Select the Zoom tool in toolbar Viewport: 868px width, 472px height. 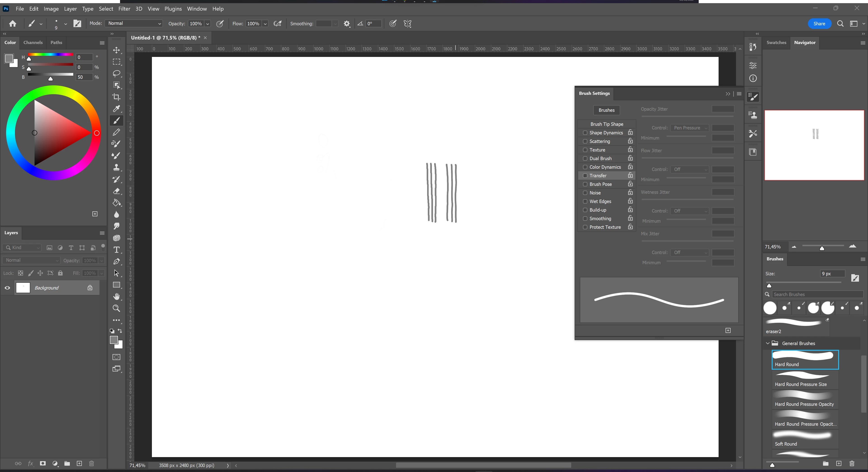pos(116,308)
